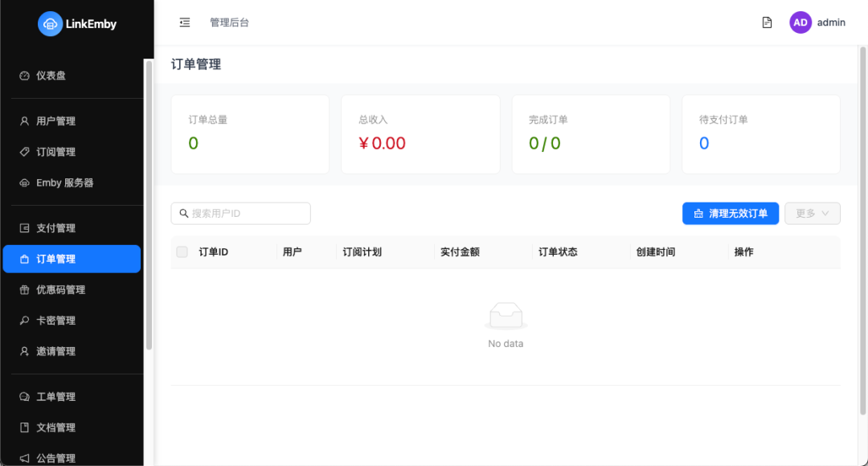
Task: Open the admin user menu
Action: [x=831, y=22]
